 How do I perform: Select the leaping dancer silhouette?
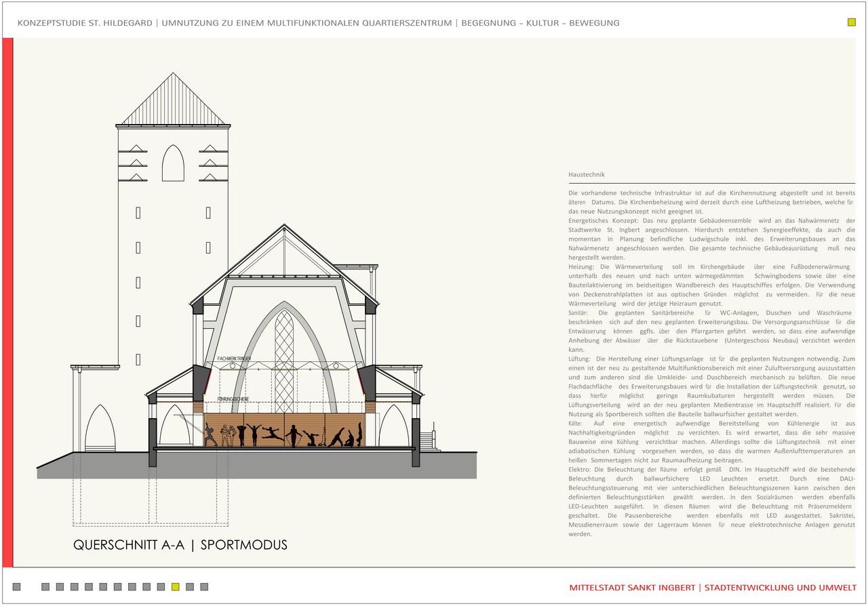coord(273,432)
